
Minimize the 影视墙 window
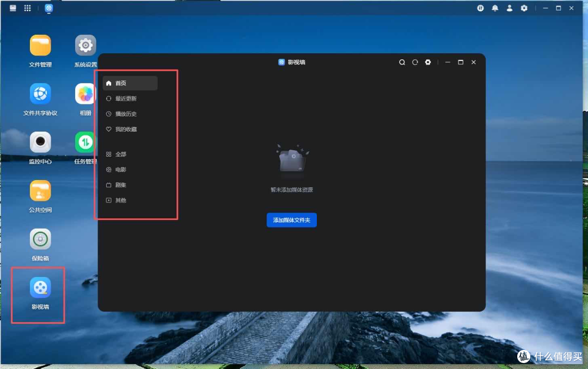pos(448,62)
